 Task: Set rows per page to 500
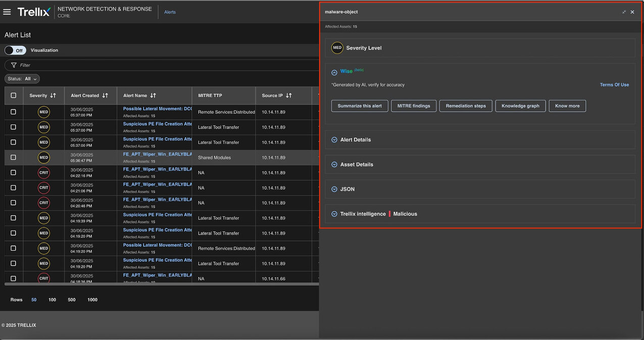72,300
